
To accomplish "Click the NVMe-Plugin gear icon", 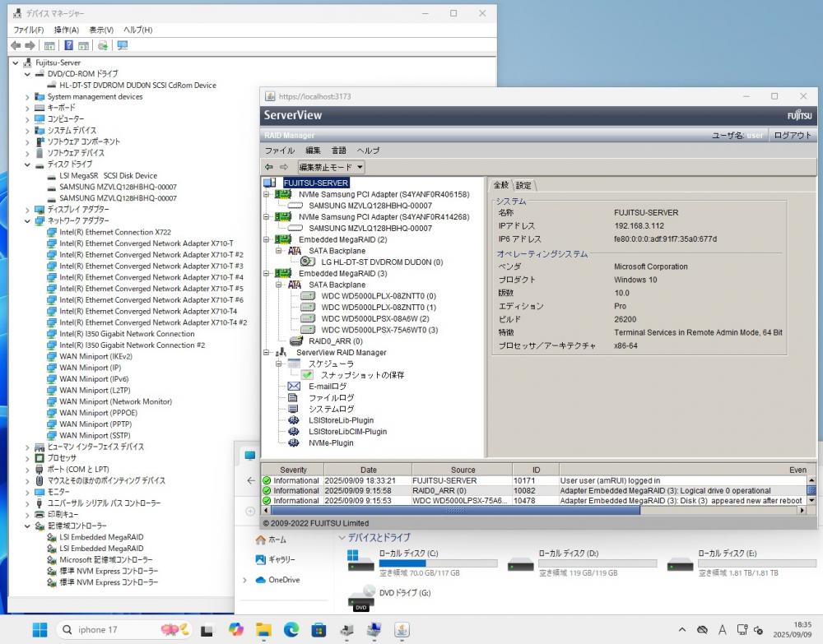I will tap(294, 442).
